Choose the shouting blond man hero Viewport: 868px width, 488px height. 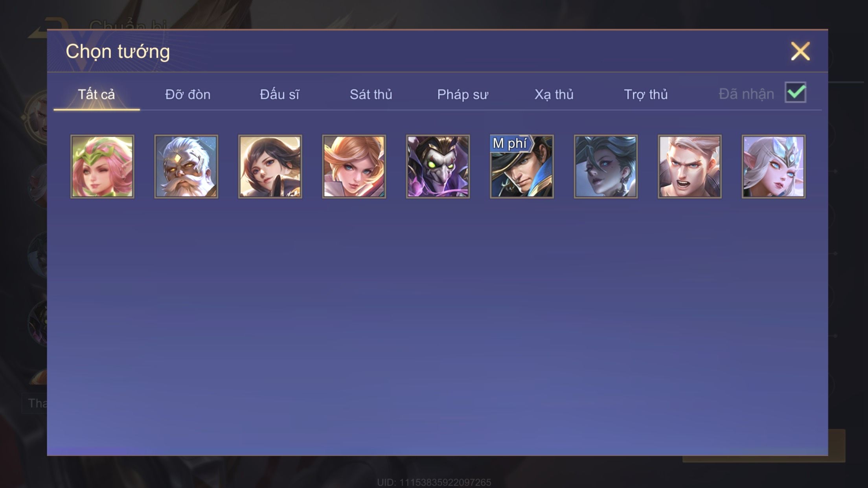690,167
